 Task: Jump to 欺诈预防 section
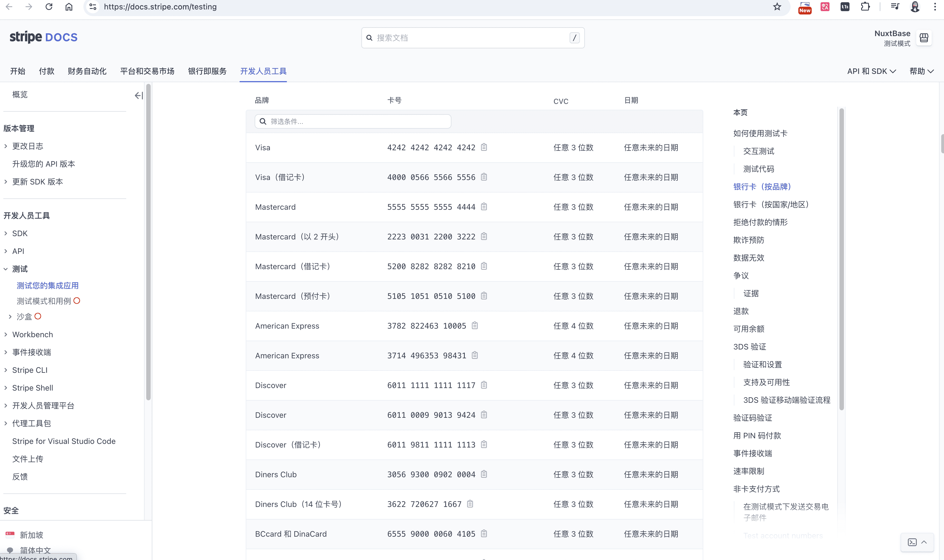pyautogui.click(x=749, y=240)
